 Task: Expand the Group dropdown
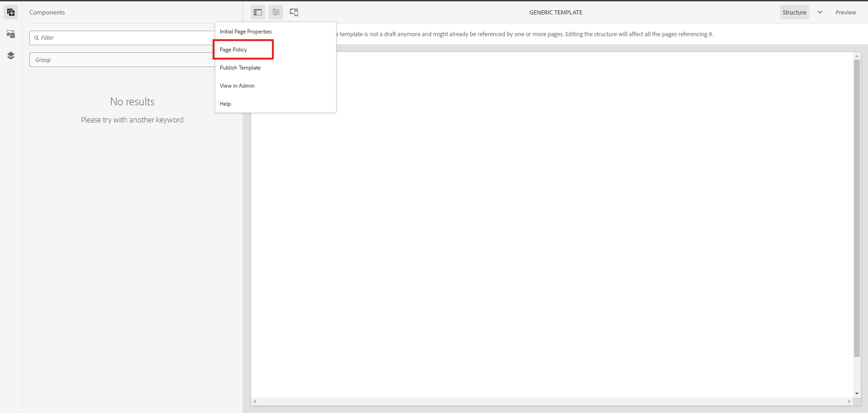pos(122,60)
